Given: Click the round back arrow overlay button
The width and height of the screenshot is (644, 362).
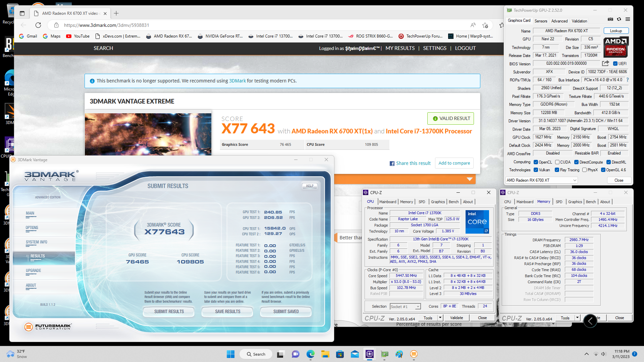Looking at the screenshot, I should pyautogui.click(x=590, y=321).
